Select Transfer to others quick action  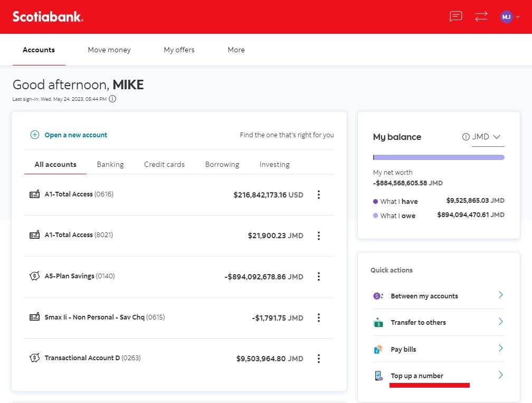click(439, 322)
